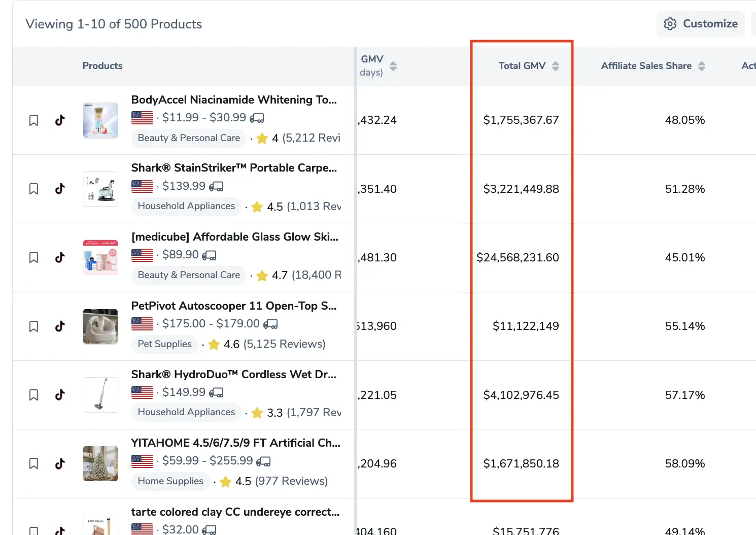
Task: Open Shark HydroDuo product thumbnail
Action: point(100,395)
